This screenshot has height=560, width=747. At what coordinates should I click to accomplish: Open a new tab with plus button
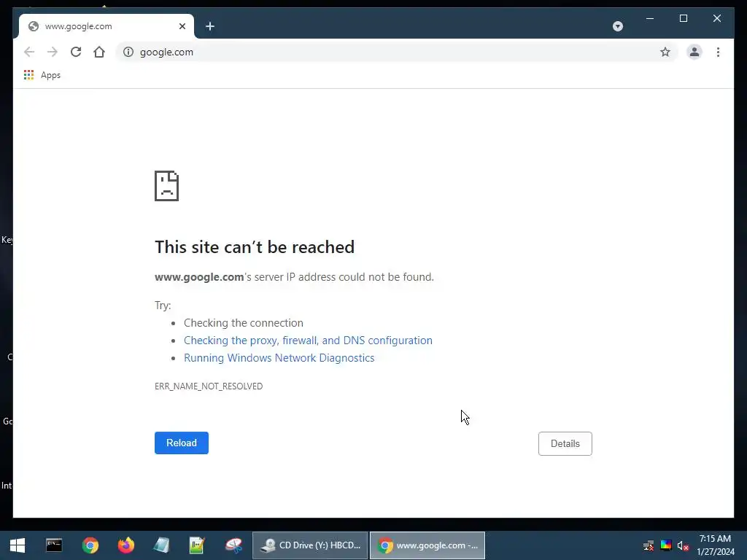coord(210,26)
